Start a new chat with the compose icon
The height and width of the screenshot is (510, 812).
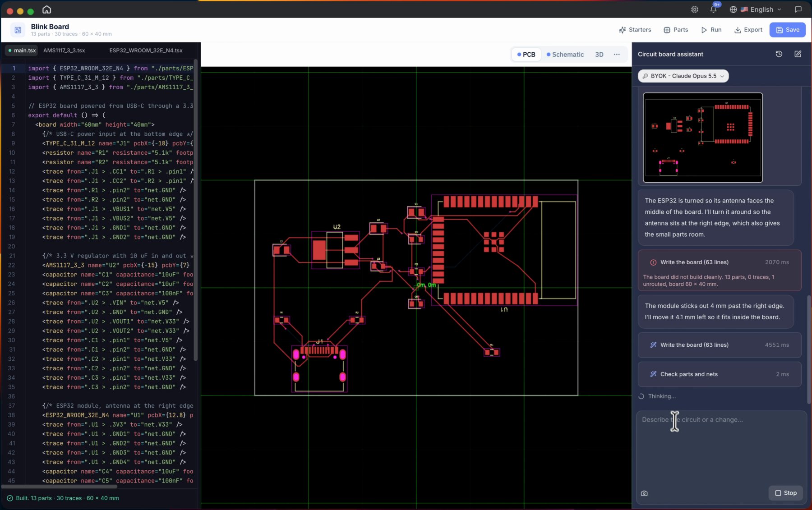(798, 54)
